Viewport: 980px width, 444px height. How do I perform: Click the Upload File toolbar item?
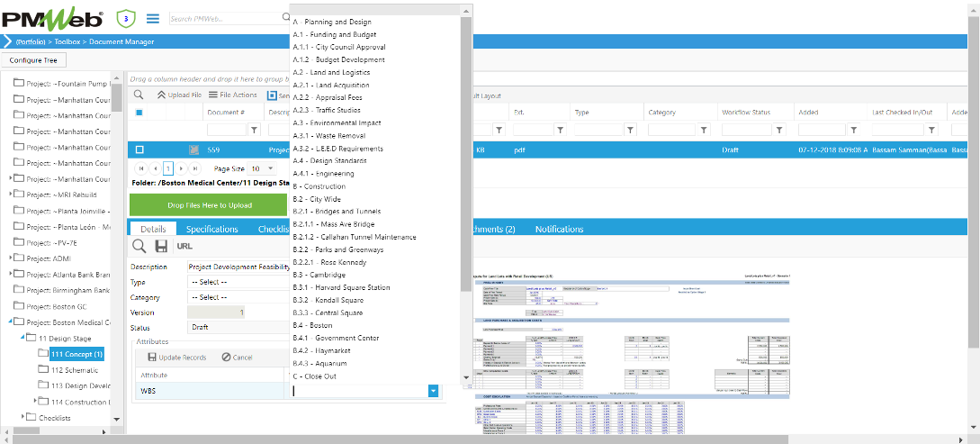coord(179,95)
